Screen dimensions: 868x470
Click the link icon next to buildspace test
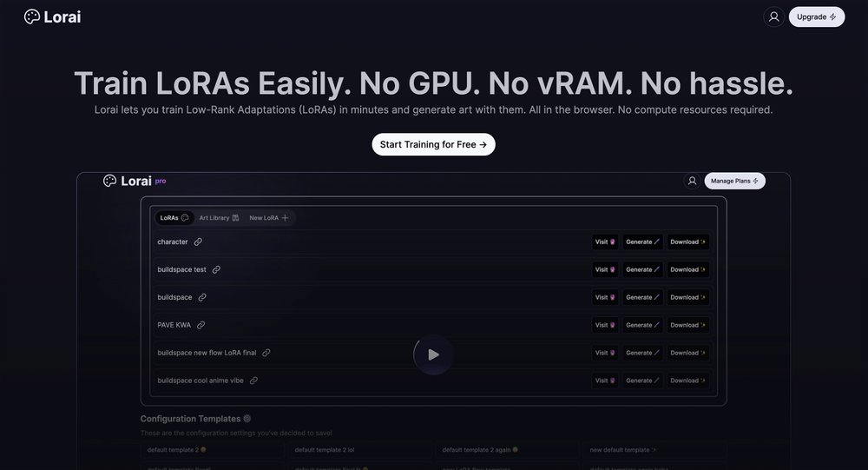point(216,270)
